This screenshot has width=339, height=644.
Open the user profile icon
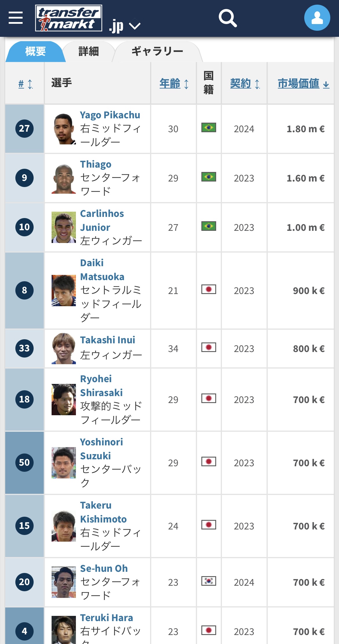click(317, 18)
